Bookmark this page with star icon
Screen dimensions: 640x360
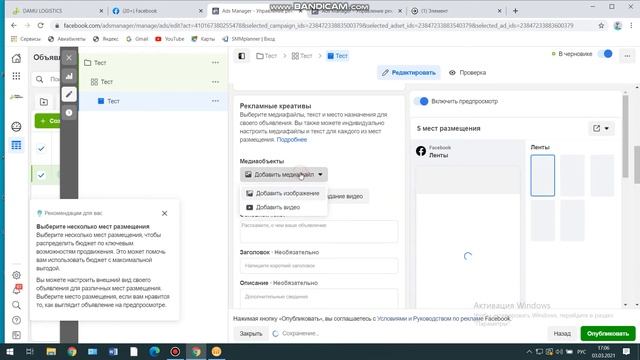click(601, 25)
